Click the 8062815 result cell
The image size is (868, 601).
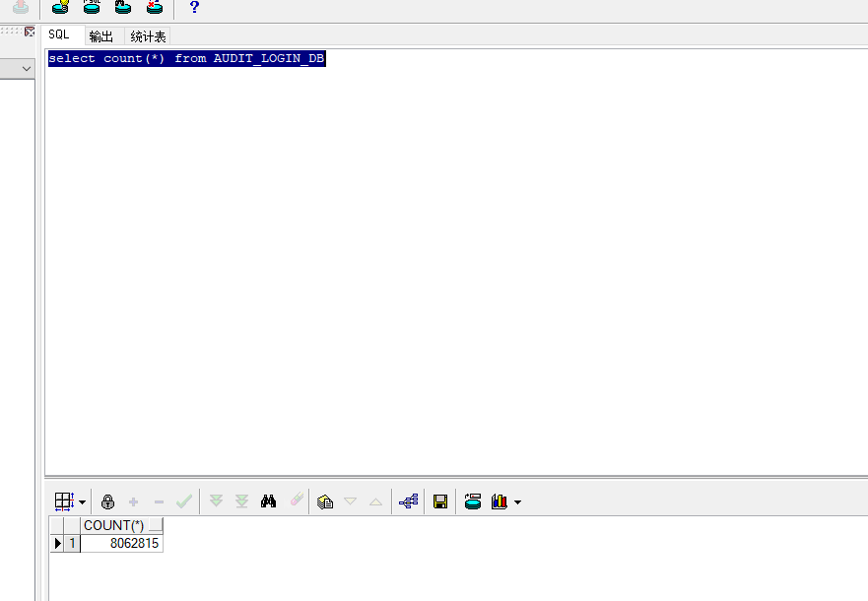coord(121,543)
